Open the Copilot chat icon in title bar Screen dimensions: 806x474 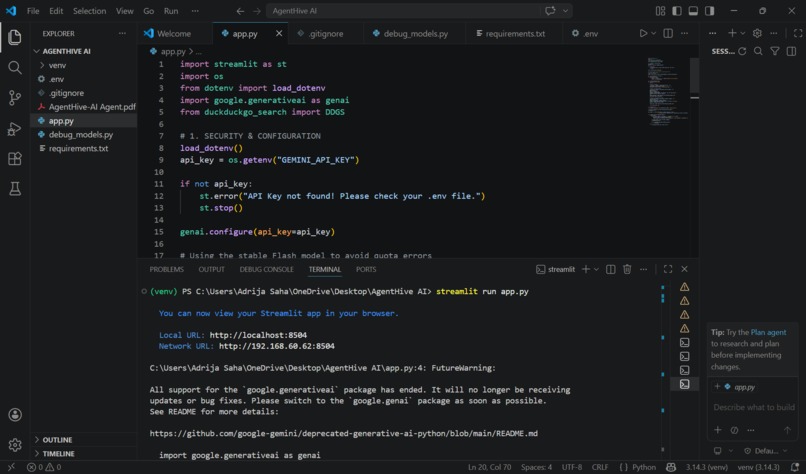[x=550, y=11]
